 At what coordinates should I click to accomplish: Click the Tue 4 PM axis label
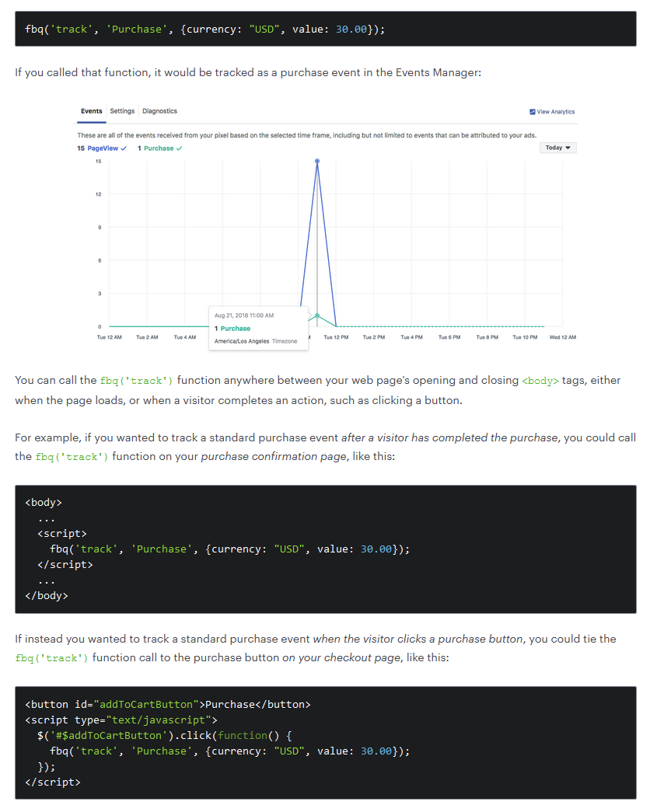[x=411, y=338]
